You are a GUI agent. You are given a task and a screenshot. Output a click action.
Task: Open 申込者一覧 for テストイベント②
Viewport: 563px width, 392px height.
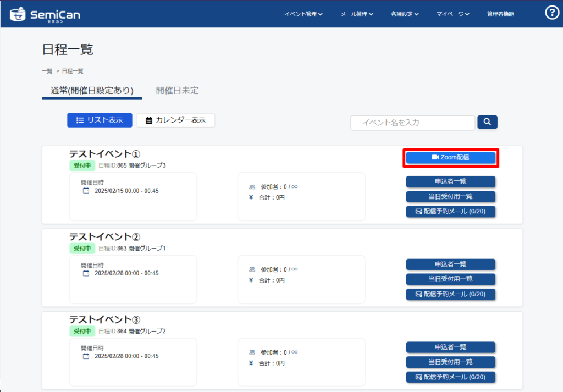[451, 264]
